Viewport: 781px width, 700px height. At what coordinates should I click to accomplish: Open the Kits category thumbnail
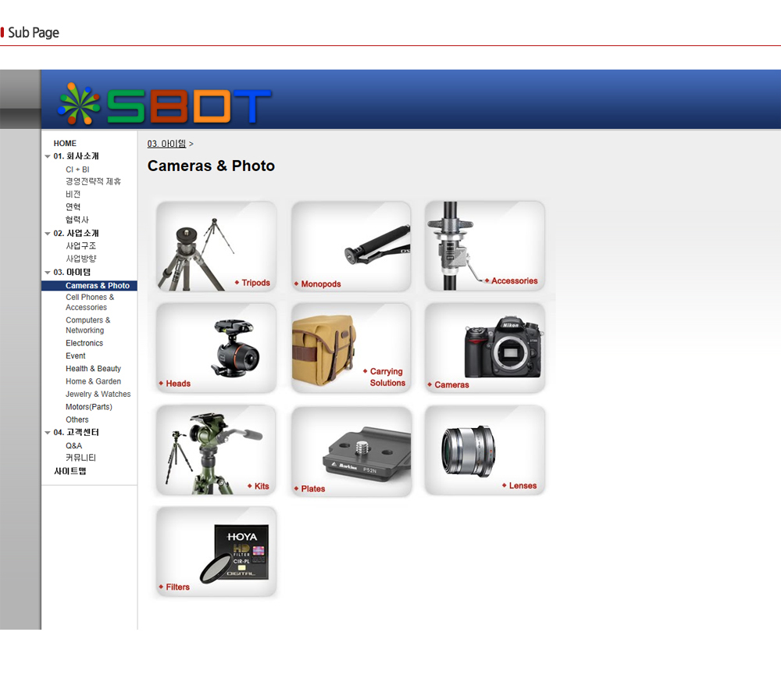216,450
